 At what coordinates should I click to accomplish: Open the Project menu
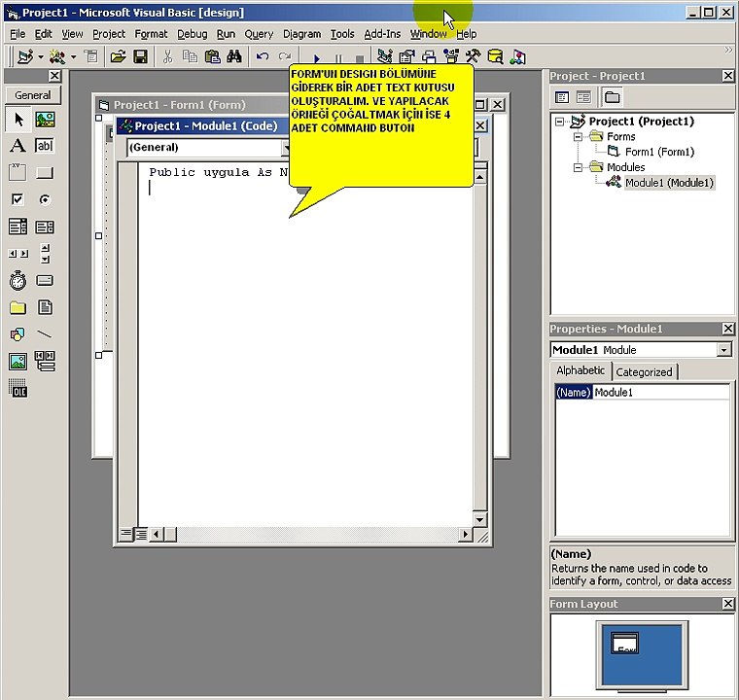(x=109, y=34)
